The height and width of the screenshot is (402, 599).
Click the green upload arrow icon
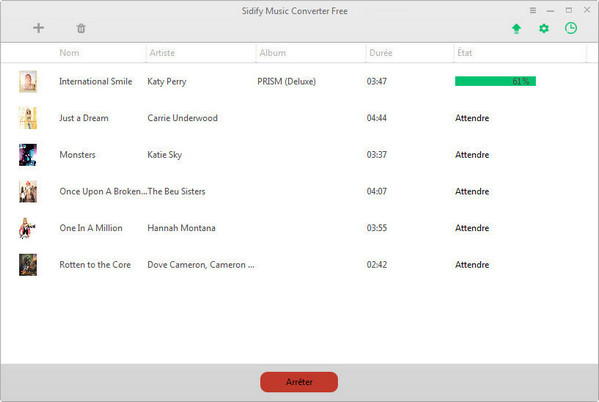[516, 29]
